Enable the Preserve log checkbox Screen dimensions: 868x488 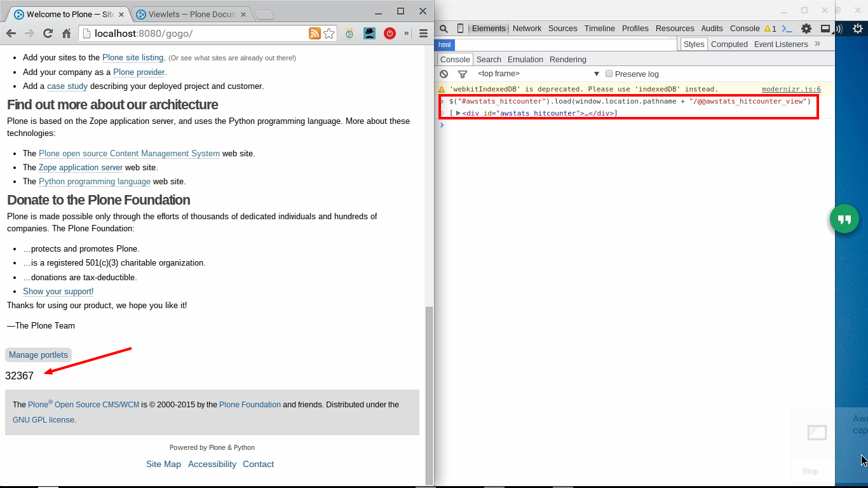[609, 74]
